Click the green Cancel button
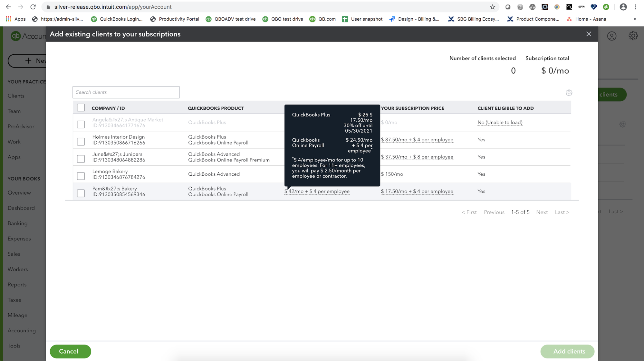The height and width of the screenshot is (361, 644). click(x=70, y=351)
